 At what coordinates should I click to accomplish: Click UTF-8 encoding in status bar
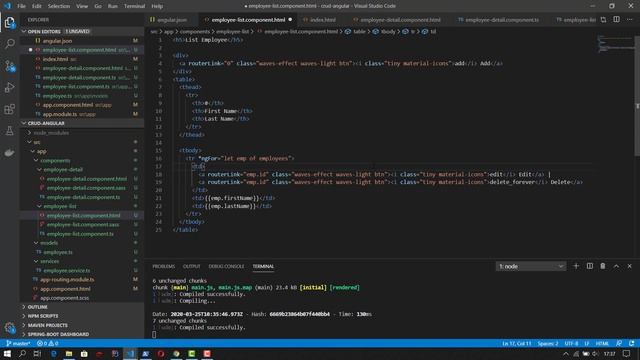pos(571,343)
